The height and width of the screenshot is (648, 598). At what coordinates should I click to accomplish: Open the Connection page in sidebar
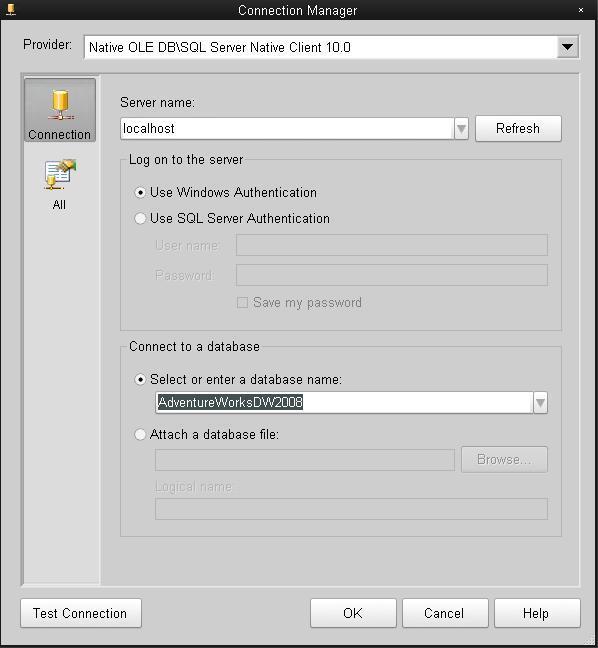click(x=60, y=110)
